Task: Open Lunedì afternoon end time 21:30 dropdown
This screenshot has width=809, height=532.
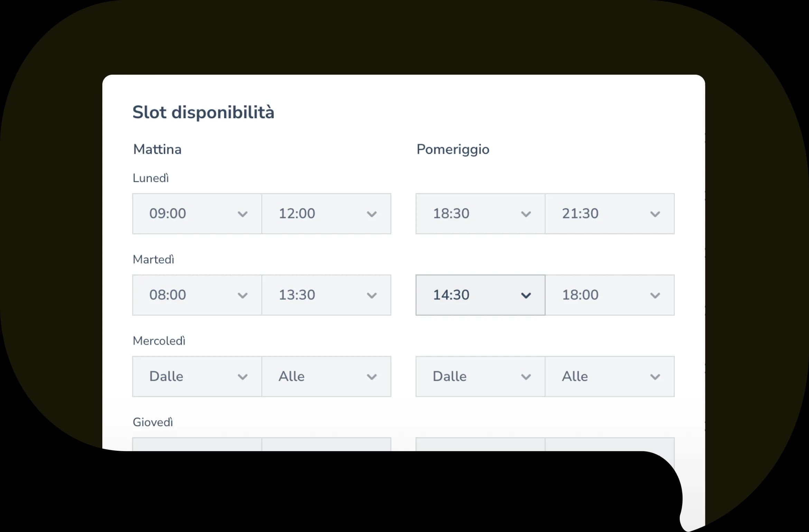Action: (x=610, y=214)
